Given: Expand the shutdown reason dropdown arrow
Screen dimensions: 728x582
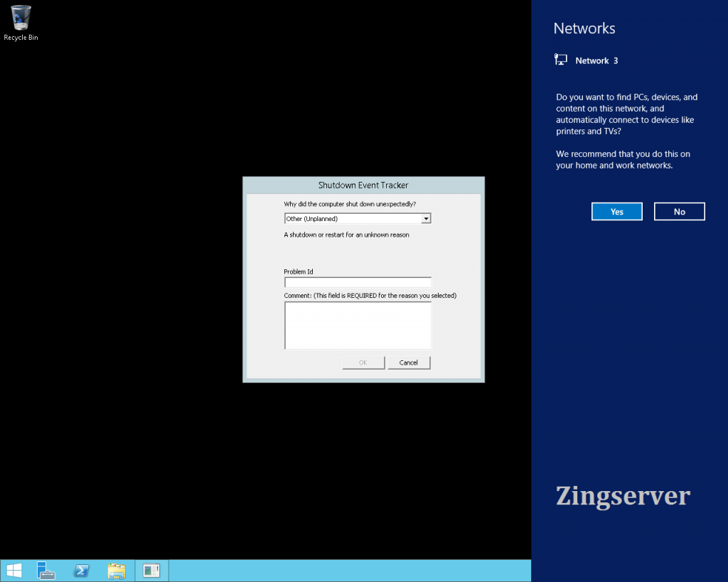Looking at the screenshot, I should (426, 219).
